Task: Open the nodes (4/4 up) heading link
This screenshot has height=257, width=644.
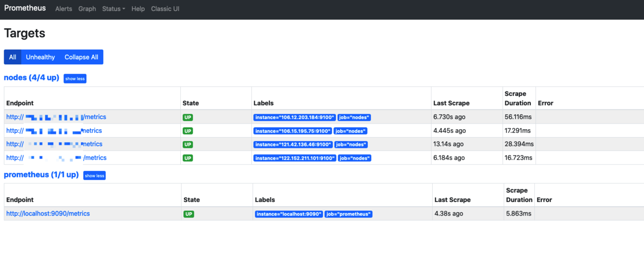Action: (31, 78)
